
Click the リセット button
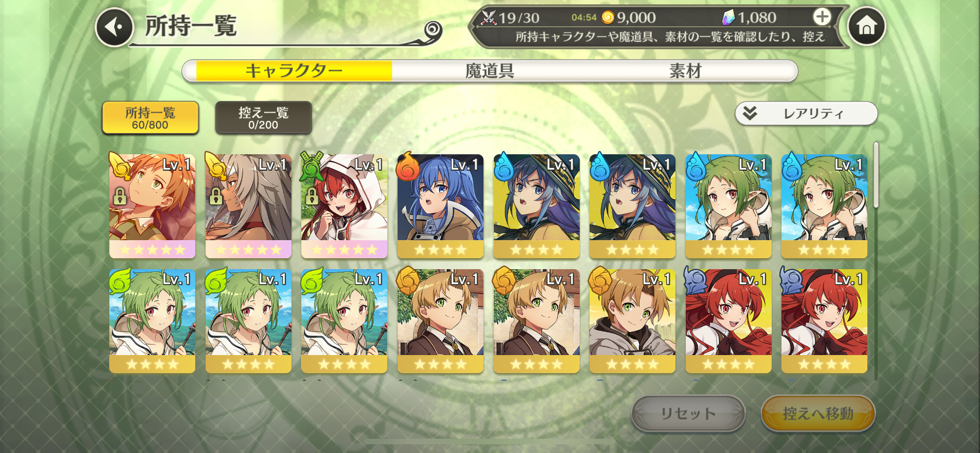(688, 414)
